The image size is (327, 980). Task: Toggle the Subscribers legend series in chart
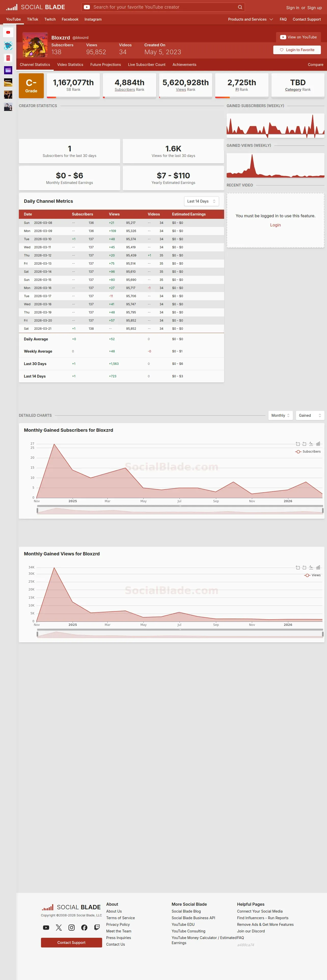click(x=308, y=452)
